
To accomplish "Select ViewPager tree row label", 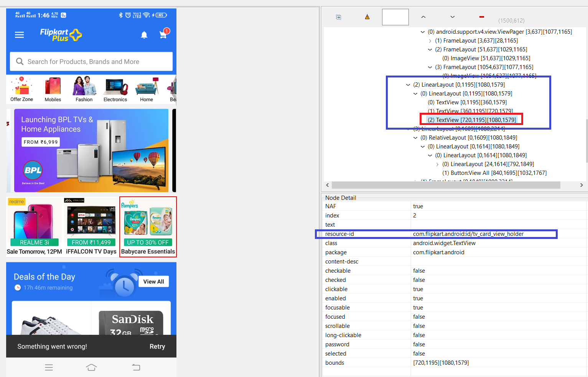I will click(x=500, y=32).
